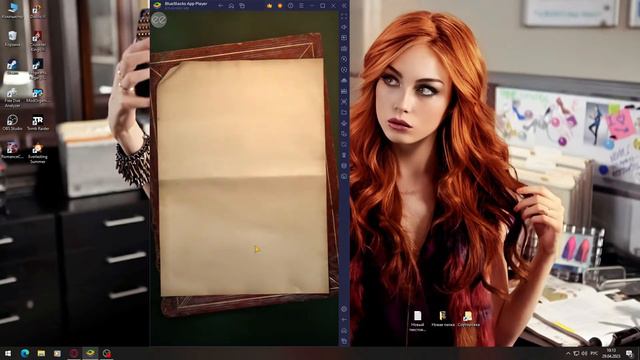Click the BlueStacks taskbar button

(x=90, y=353)
